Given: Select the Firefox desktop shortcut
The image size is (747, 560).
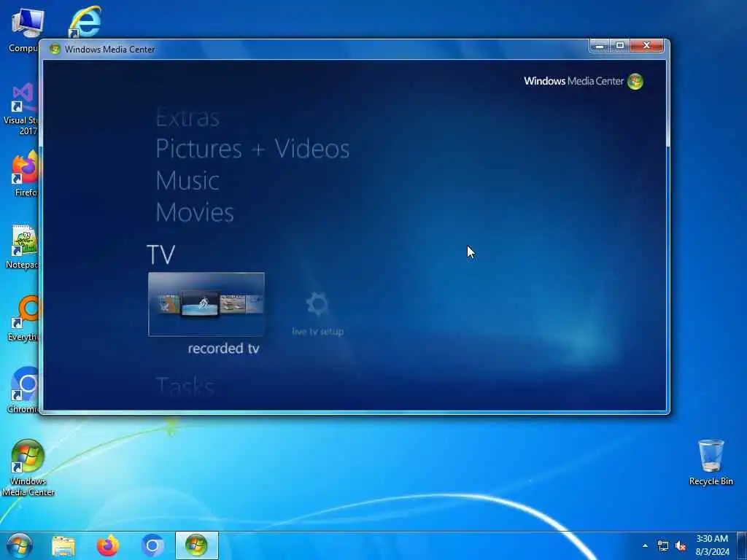Looking at the screenshot, I should click(25, 174).
